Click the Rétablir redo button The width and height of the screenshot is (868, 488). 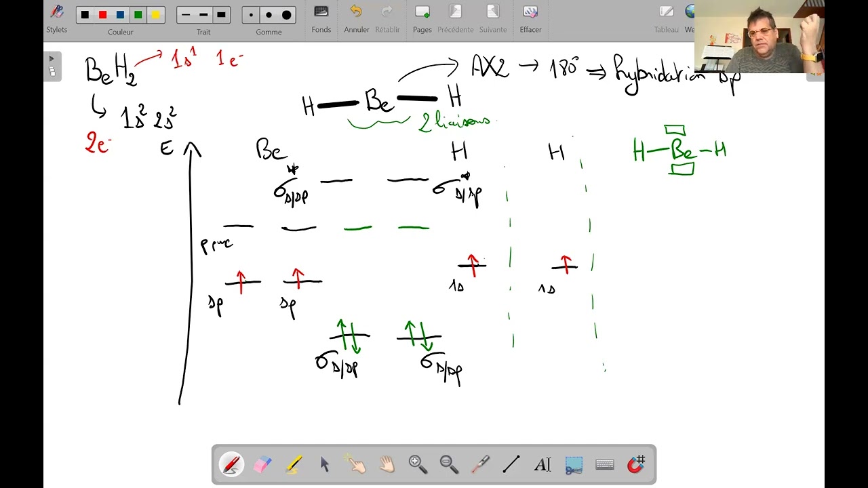click(387, 18)
